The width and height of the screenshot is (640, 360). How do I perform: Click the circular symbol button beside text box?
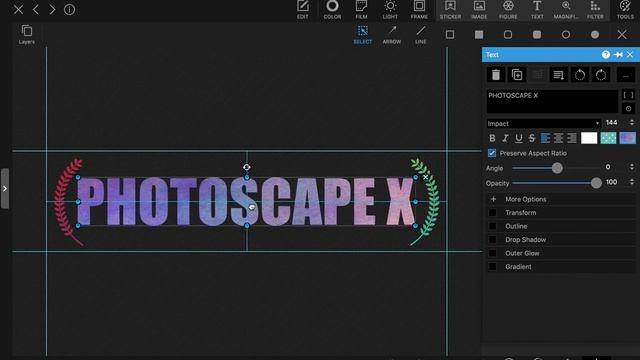[x=628, y=109]
